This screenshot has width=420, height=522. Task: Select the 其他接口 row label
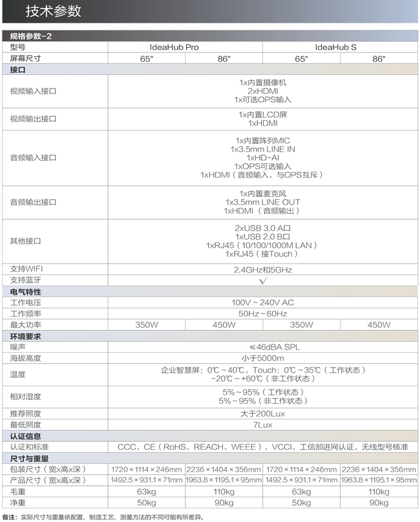[25, 241]
